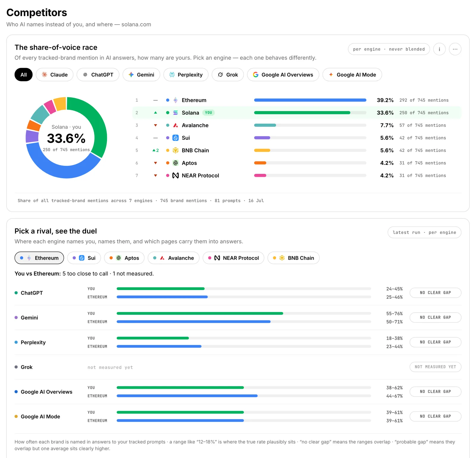The height and width of the screenshot is (458, 476).
Task: Switch to the ChatGPT engine tab
Action: 98,75
